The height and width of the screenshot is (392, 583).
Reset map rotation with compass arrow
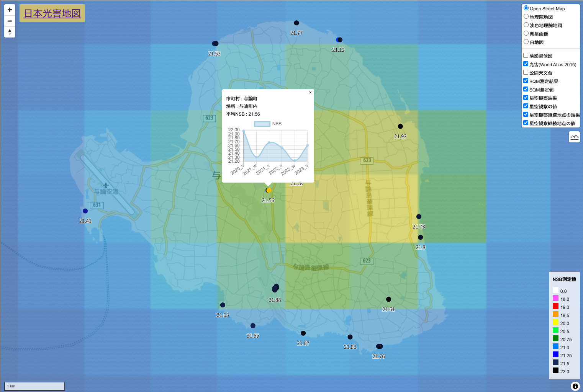(x=10, y=32)
